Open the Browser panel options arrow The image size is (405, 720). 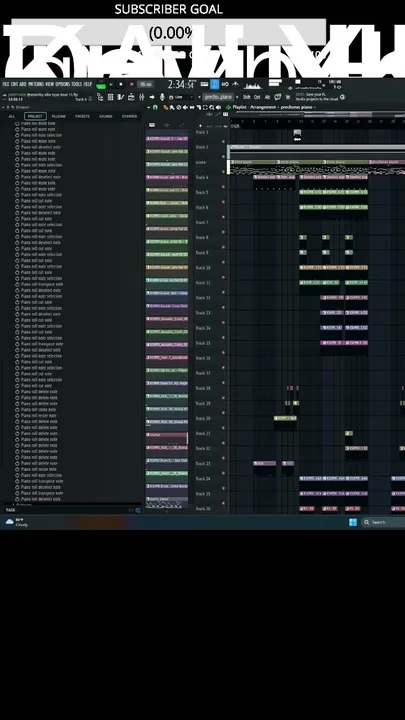[4, 107]
